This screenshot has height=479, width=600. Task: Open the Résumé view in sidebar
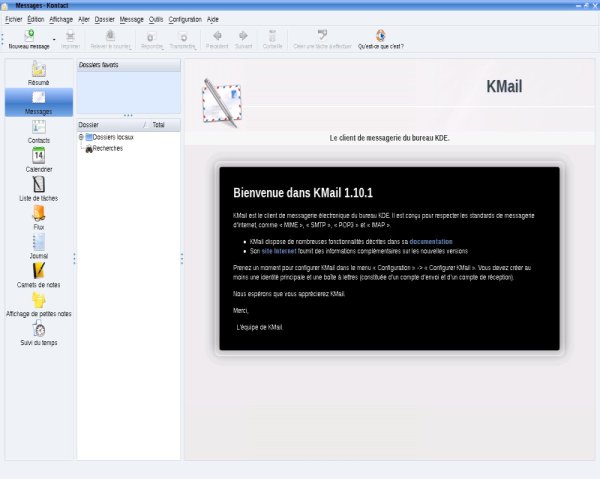(39, 71)
